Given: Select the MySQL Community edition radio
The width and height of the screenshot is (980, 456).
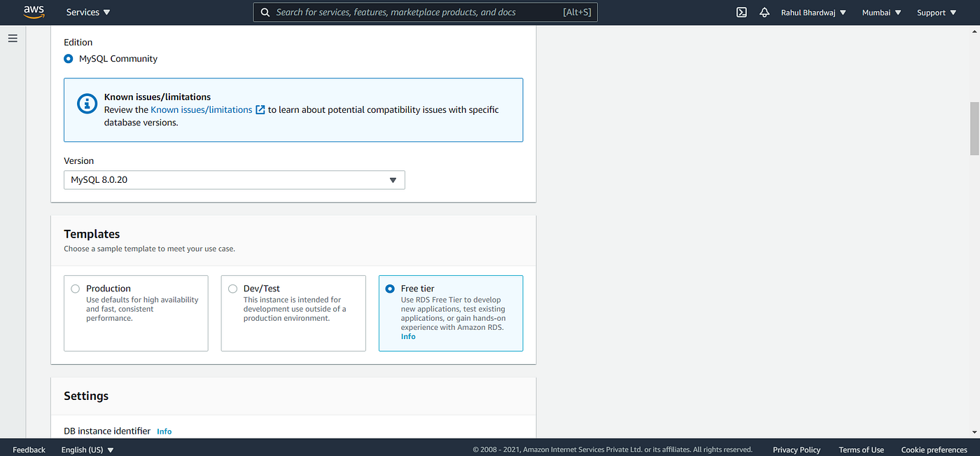Looking at the screenshot, I should point(68,59).
